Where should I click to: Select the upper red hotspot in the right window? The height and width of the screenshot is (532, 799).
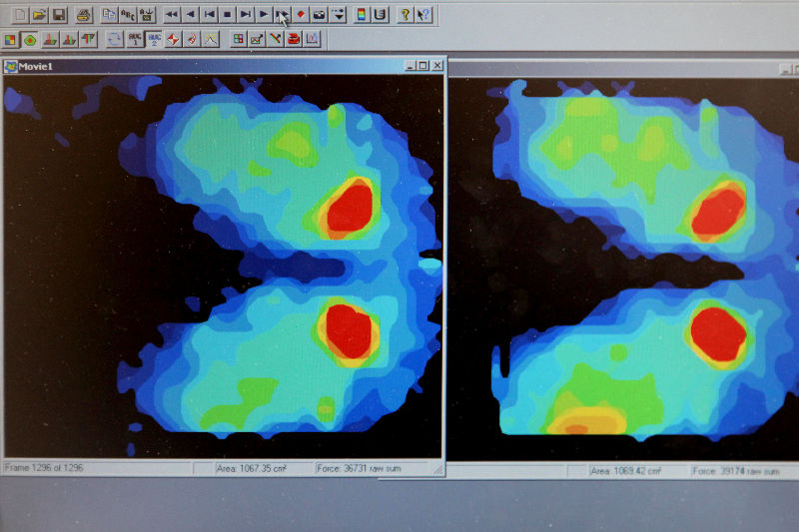click(x=718, y=212)
